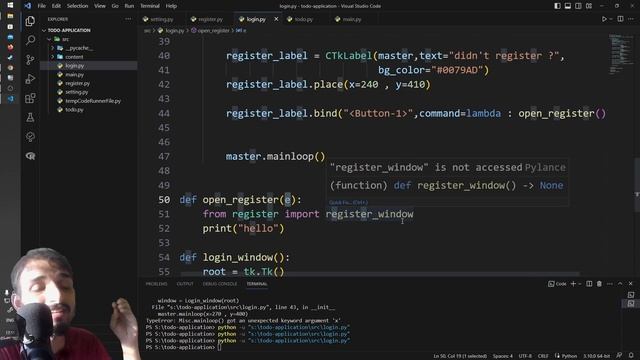Click the VS Code logo in title bar
The height and width of the screenshot is (360, 640).
coord(27,6)
